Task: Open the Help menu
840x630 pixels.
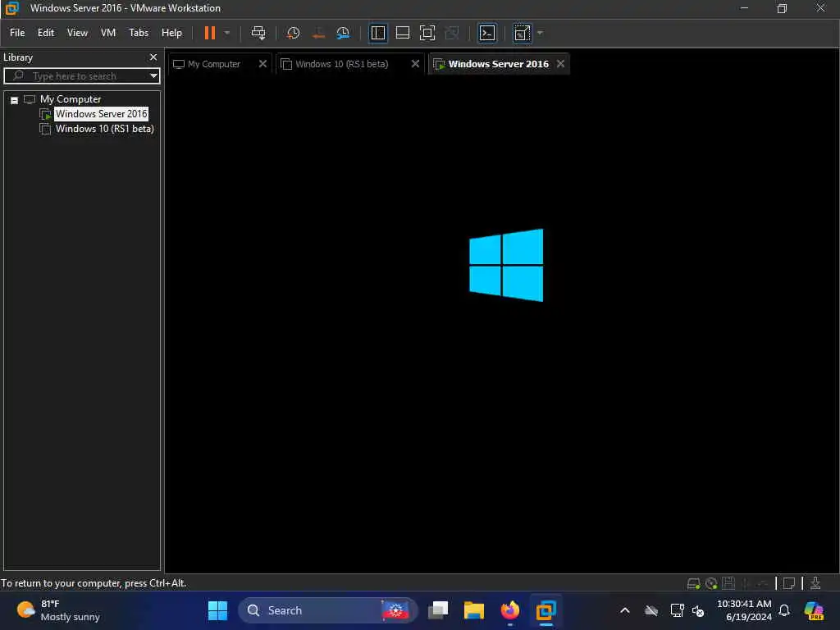Action: point(171,33)
